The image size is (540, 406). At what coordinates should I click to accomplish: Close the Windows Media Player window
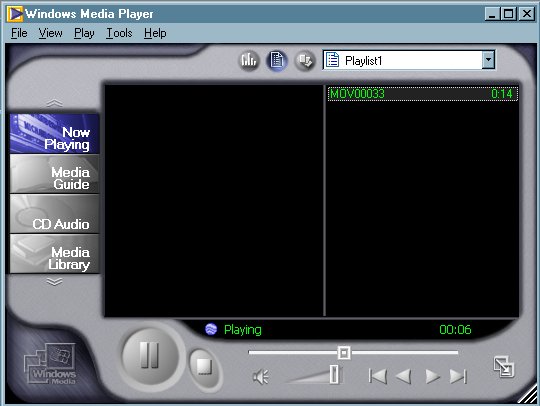(527, 14)
